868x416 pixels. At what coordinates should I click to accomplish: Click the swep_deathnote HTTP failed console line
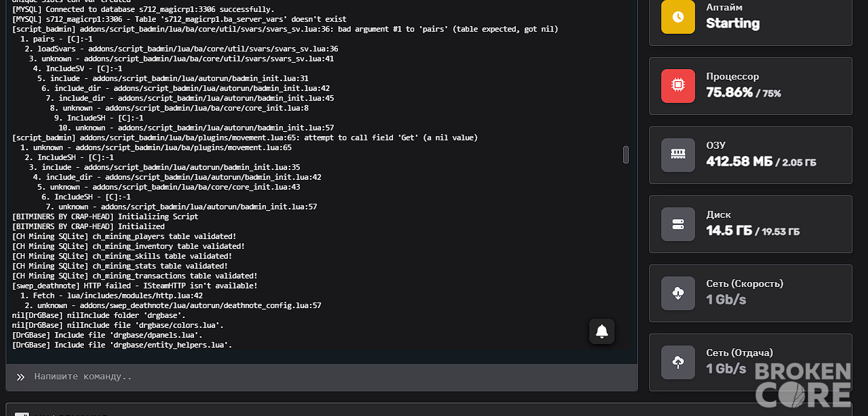pos(135,286)
